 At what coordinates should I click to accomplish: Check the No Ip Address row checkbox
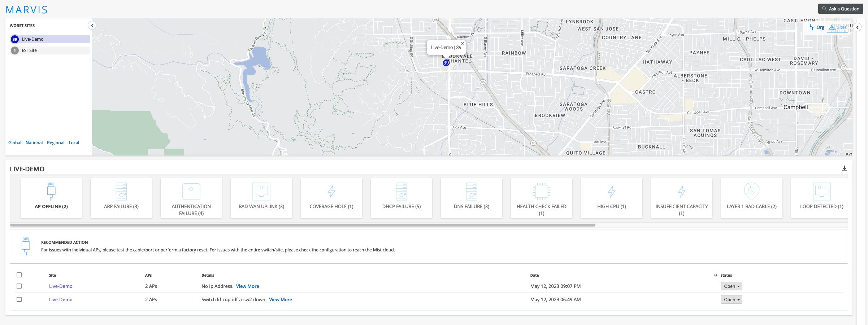19,286
